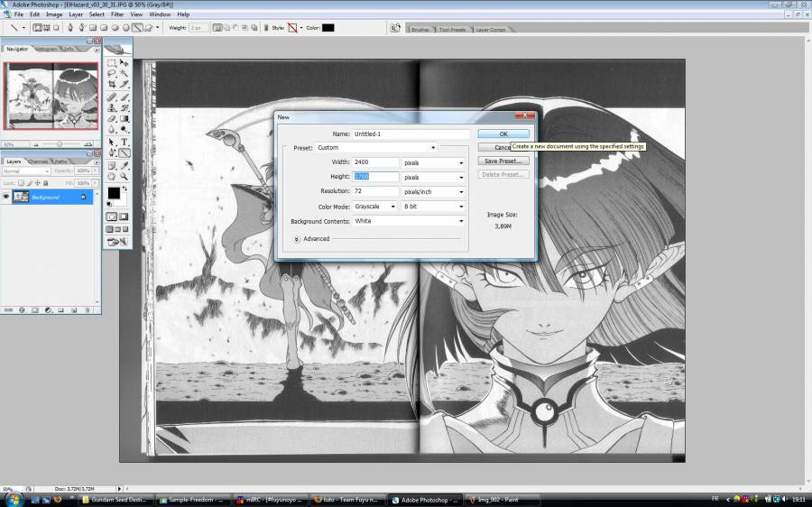Click the Save Preset button
The height and width of the screenshot is (507, 812).
(503, 161)
